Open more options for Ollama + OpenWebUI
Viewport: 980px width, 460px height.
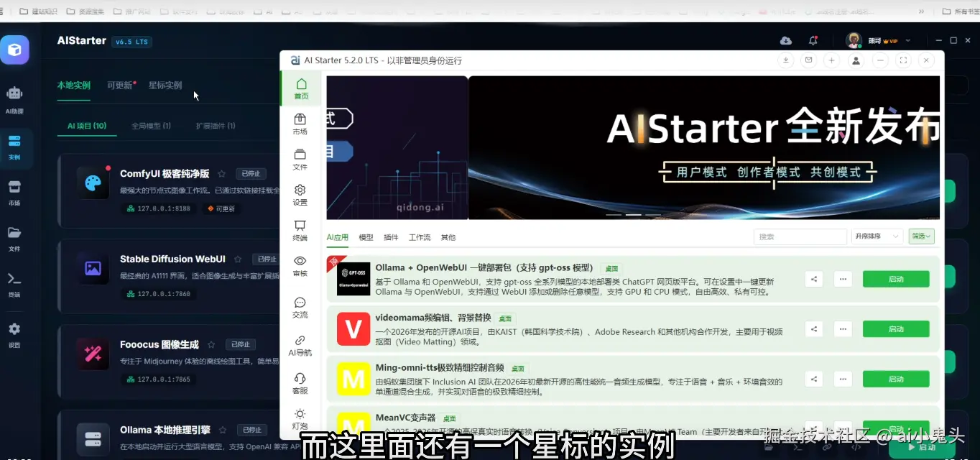click(x=843, y=279)
